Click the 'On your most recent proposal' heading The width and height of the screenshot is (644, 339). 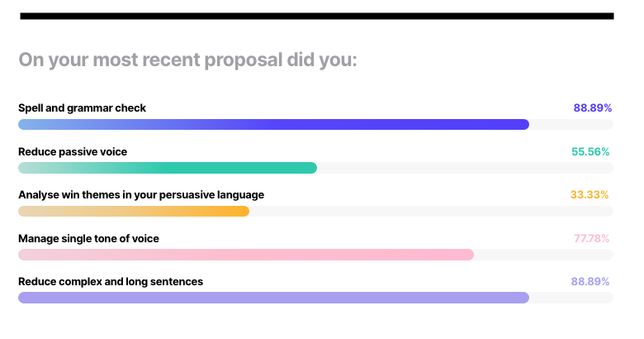click(187, 60)
